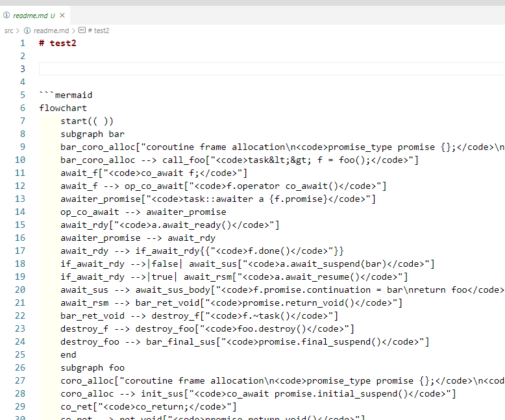Image resolution: width=505 pixels, height=420 pixels.
Task: Click 'co_ret[' on line 29
Action: pos(79,407)
